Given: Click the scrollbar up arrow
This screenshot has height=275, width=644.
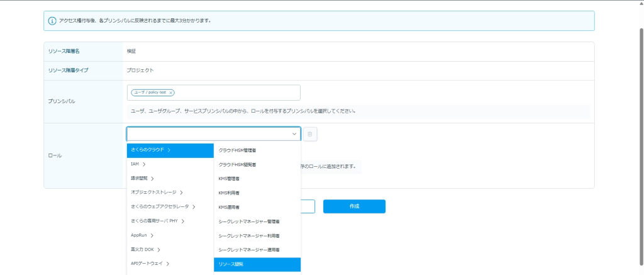Looking at the screenshot, I should pos(641,3).
